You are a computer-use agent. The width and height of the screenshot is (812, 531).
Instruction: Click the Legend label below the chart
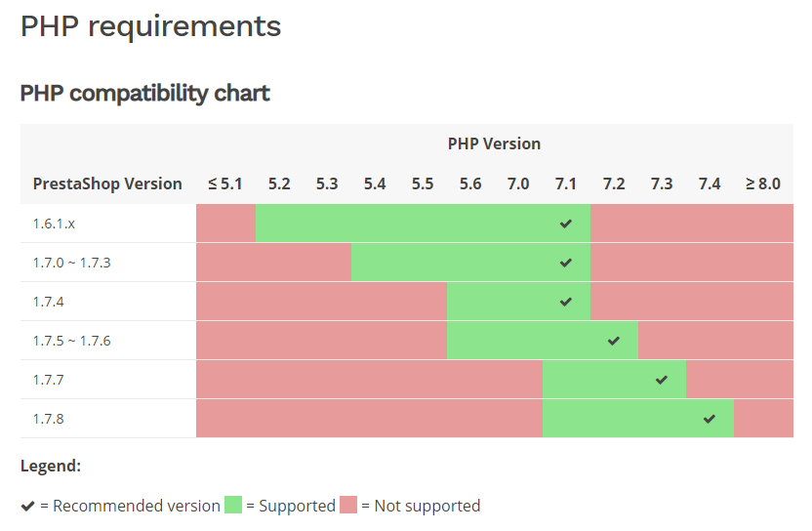[x=51, y=467]
